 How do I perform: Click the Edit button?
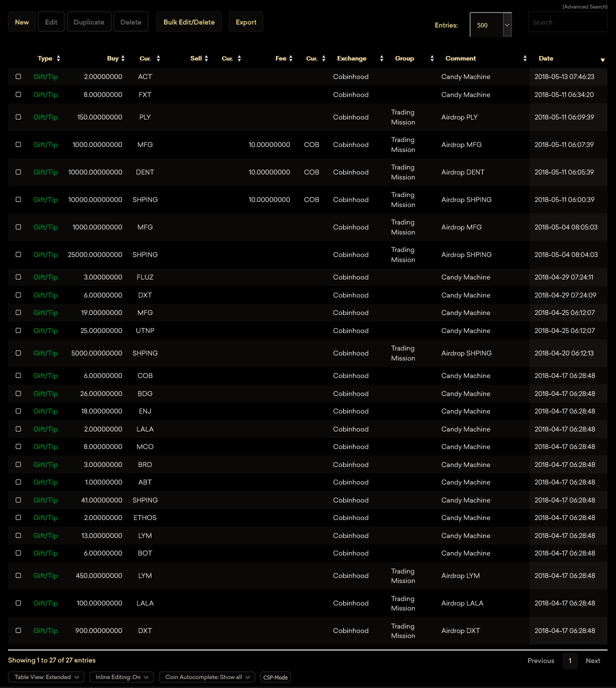(x=51, y=22)
